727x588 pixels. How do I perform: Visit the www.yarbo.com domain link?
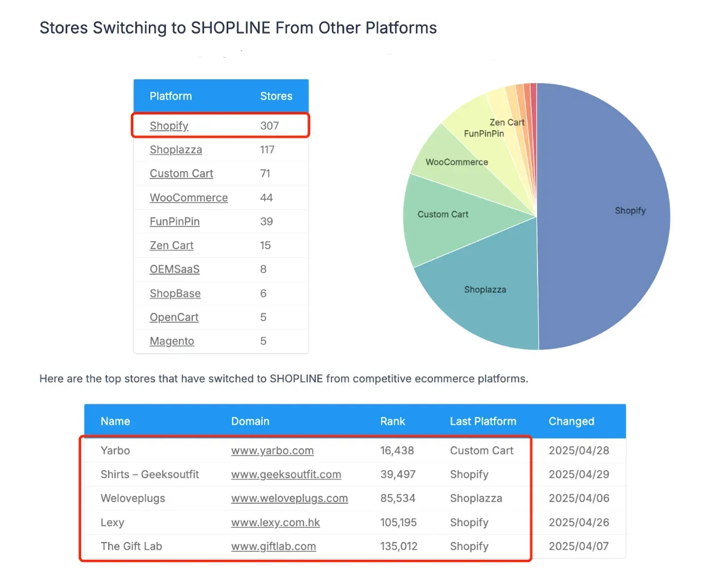272,450
